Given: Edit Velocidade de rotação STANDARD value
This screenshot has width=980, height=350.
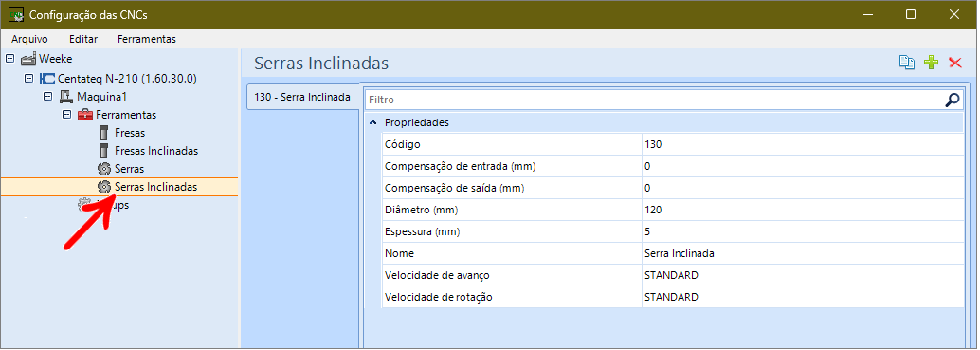Looking at the screenshot, I should [x=803, y=298].
